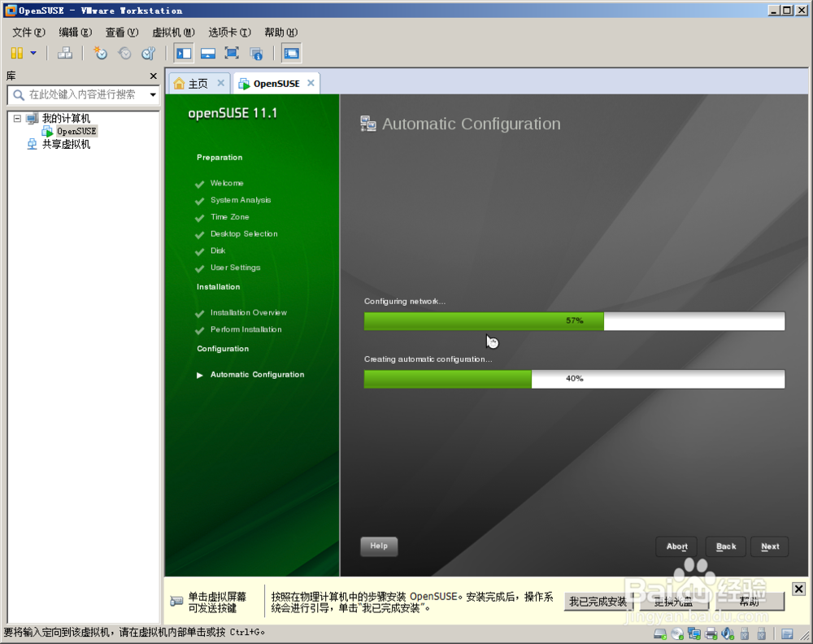Image resolution: width=813 pixels, height=644 pixels.
Task: Click the Welcome step in the sidebar
Action: pyautogui.click(x=227, y=183)
